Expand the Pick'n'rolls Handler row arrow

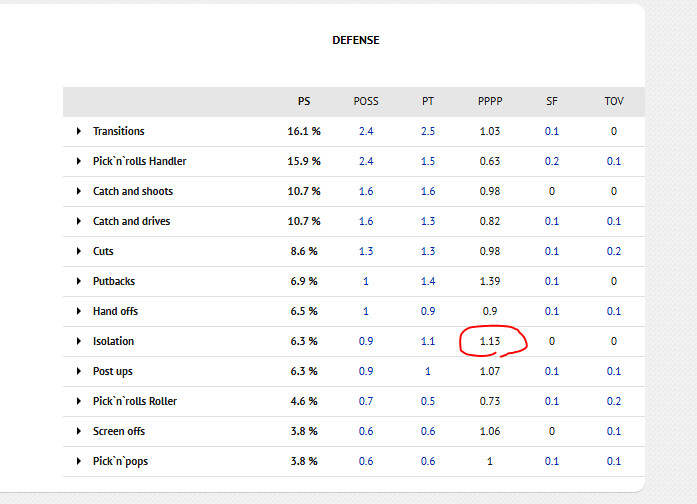(79, 161)
